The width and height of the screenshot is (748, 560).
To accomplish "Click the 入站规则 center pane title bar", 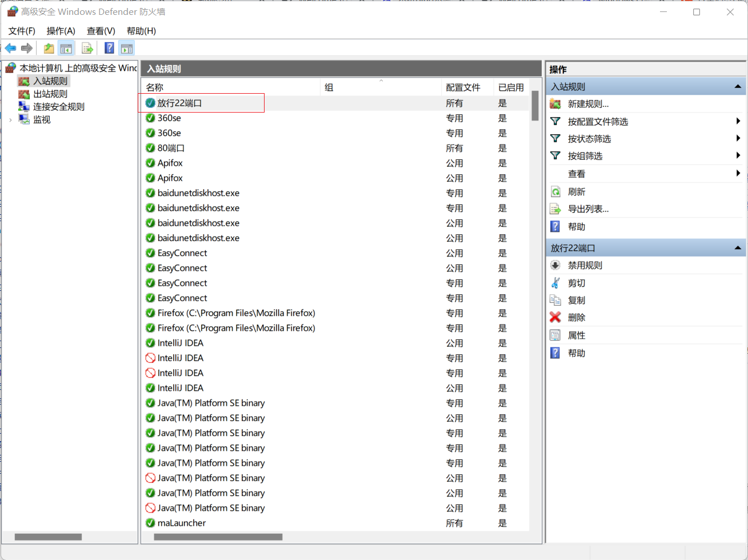I will tap(341, 69).
